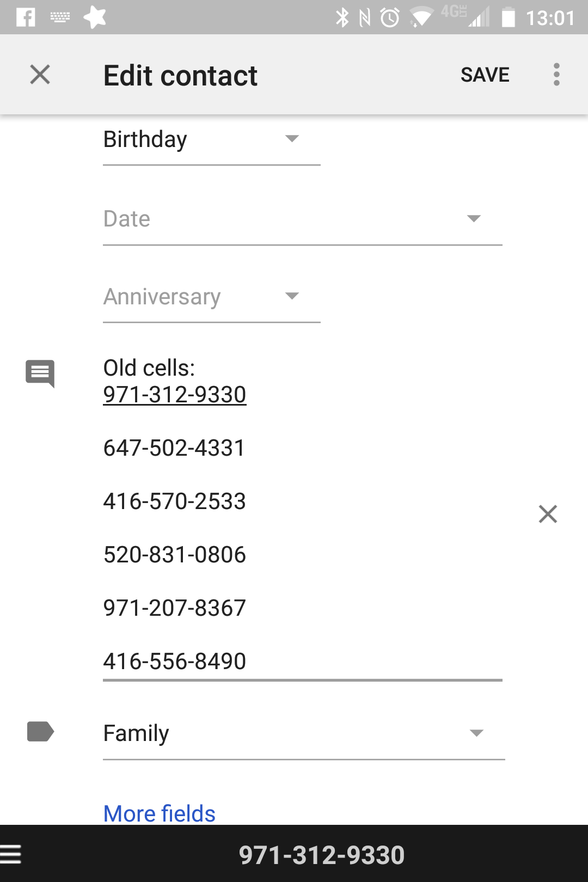Tap the underlined 971-312-9330 number
This screenshot has width=588, height=882.
pyautogui.click(x=175, y=395)
